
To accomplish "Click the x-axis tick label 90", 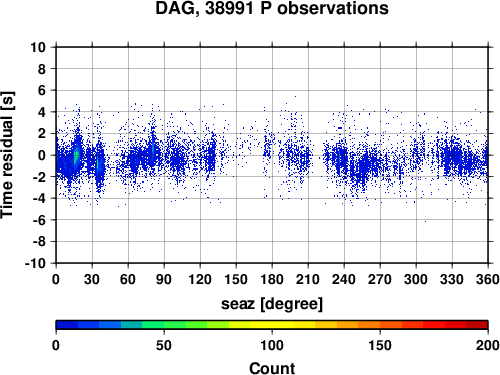I will click(x=164, y=279).
